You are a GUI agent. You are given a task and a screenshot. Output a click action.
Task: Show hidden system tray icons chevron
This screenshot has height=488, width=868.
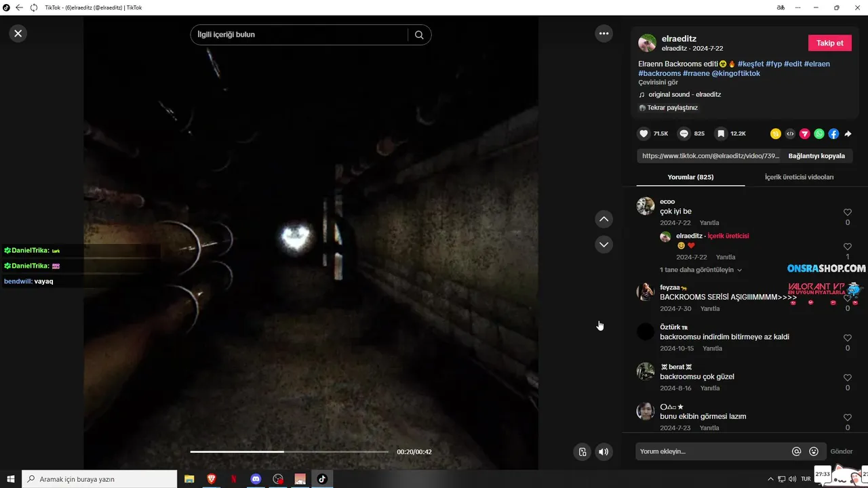[770, 479]
